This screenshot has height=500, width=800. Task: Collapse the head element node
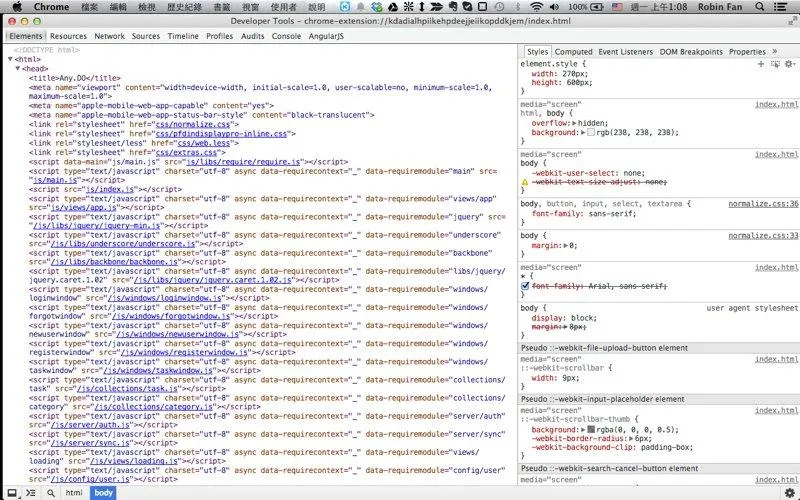17,68
